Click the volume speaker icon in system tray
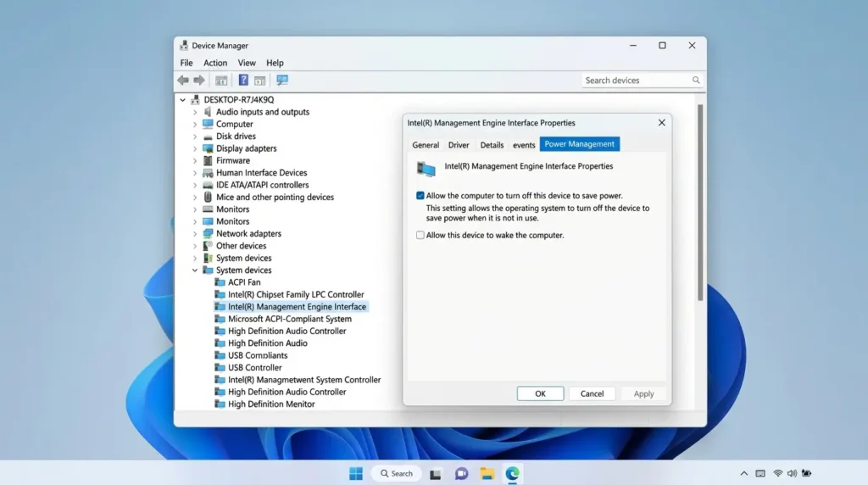868x485 pixels. point(793,473)
